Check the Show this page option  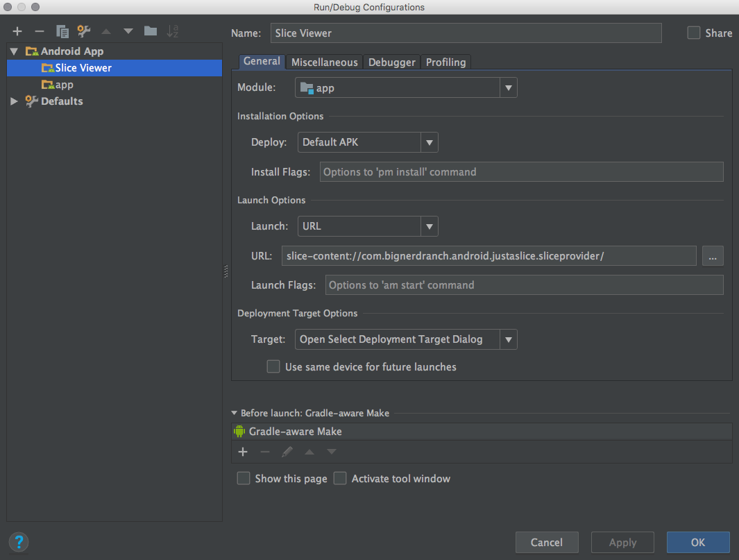[244, 478]
